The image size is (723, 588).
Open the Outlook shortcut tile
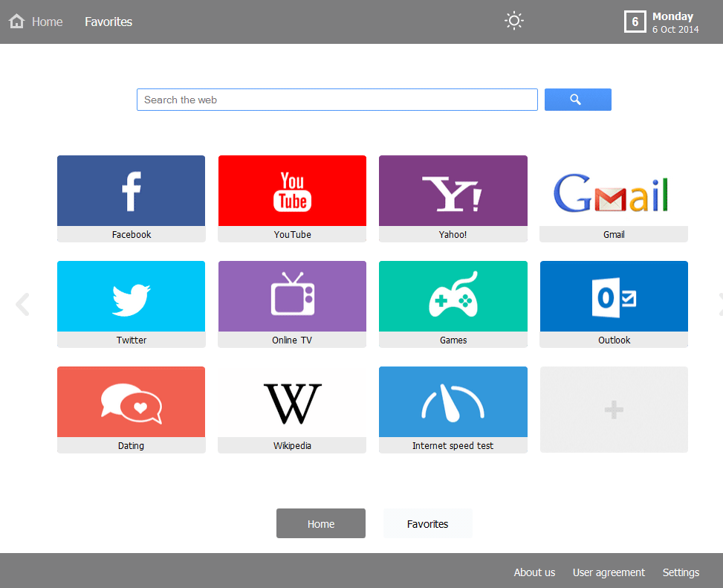pos(614,304)
